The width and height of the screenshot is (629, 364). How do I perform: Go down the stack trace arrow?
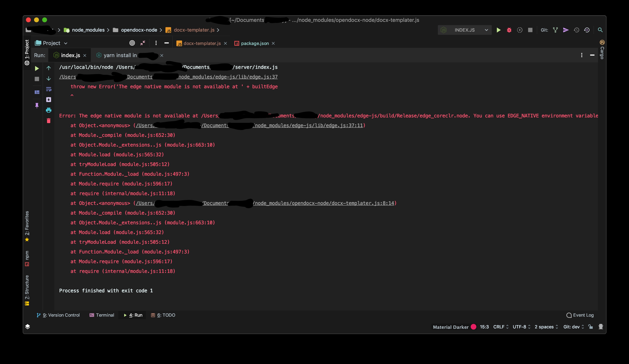[x=49, y=79]
